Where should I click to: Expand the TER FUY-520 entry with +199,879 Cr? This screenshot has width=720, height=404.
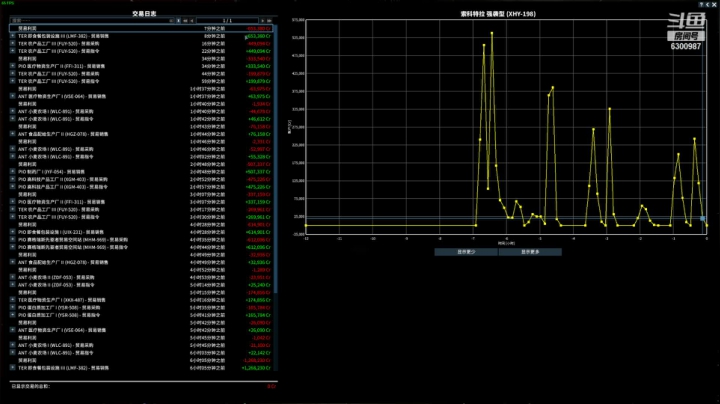pyautogui.click(x=13, y=81)
